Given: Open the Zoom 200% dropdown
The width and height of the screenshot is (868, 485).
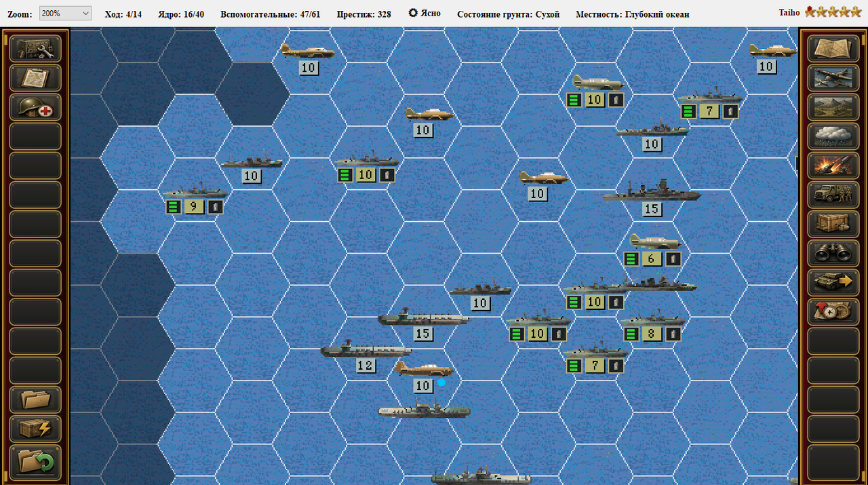Looking at the screenshot, I should [65, 14].
